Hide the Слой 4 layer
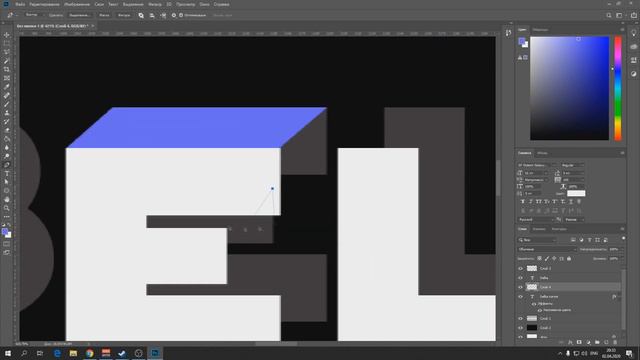 [520, 287]
